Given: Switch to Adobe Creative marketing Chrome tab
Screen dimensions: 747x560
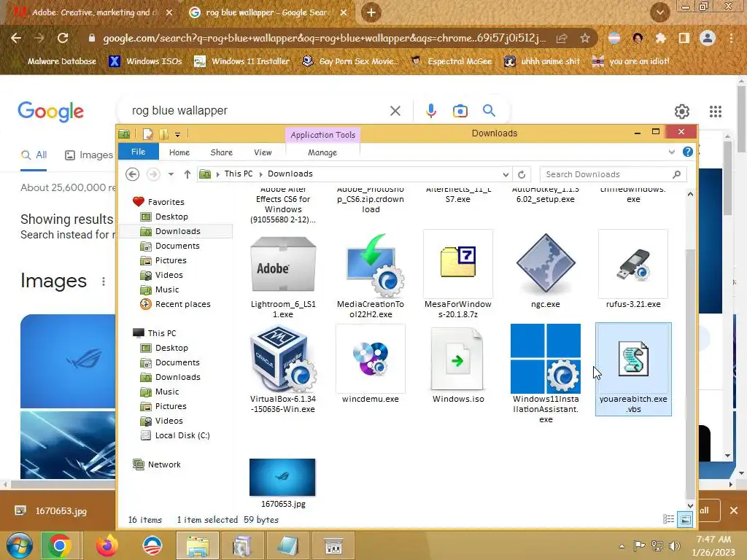Looking at the screenshot, I should (93, 12).
